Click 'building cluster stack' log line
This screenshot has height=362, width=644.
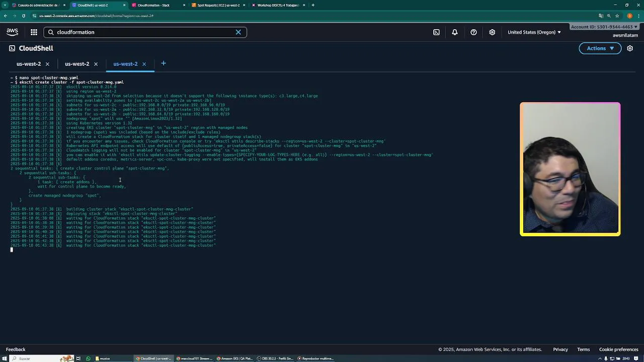(x=102, y=209)
